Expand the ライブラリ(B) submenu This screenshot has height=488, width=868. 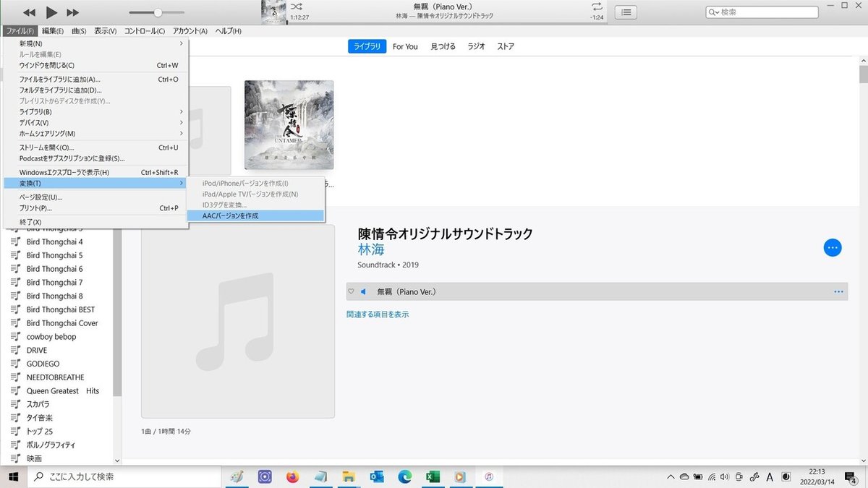coord(95,112)
